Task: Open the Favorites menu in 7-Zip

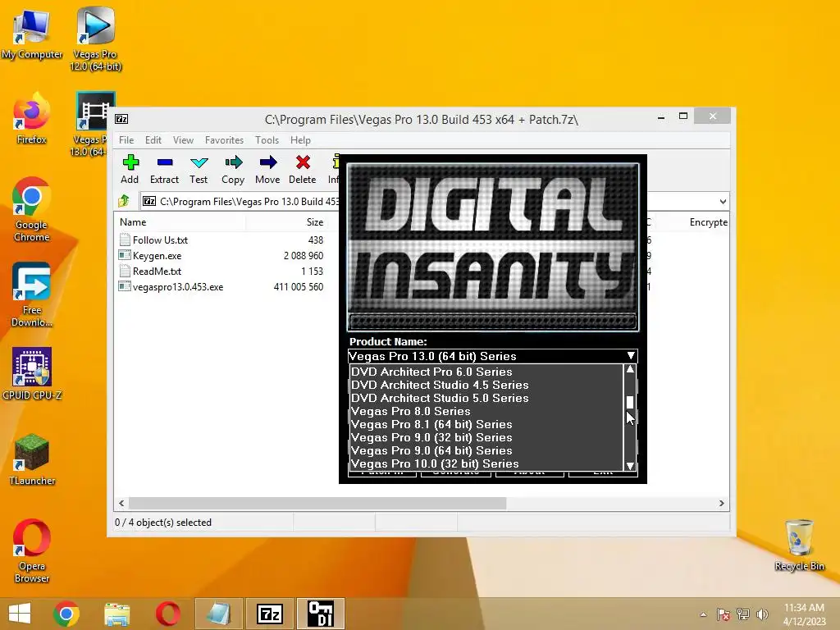Action: point(224,139)
